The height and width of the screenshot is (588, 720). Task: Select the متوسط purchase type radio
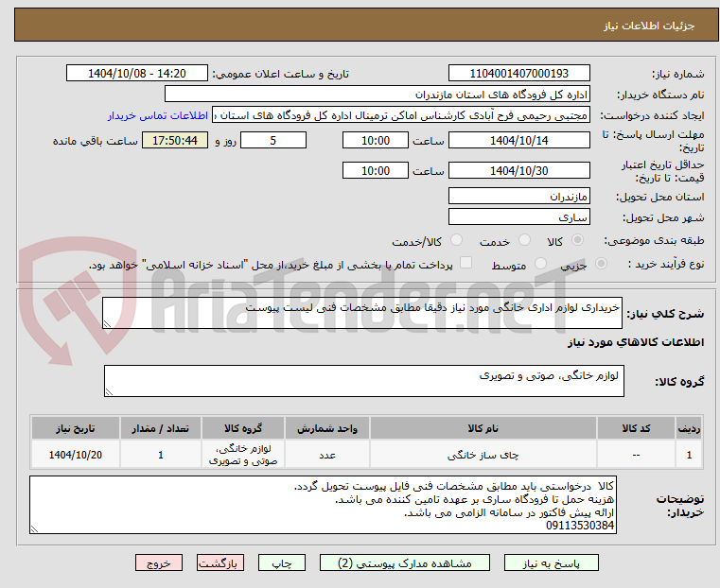point(540,264)
